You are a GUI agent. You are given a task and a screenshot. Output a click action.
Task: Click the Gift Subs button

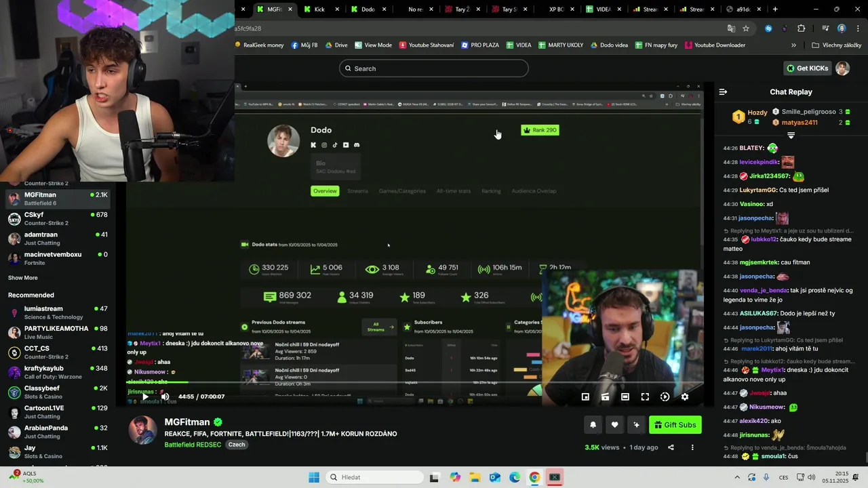(x=675, y=425)
